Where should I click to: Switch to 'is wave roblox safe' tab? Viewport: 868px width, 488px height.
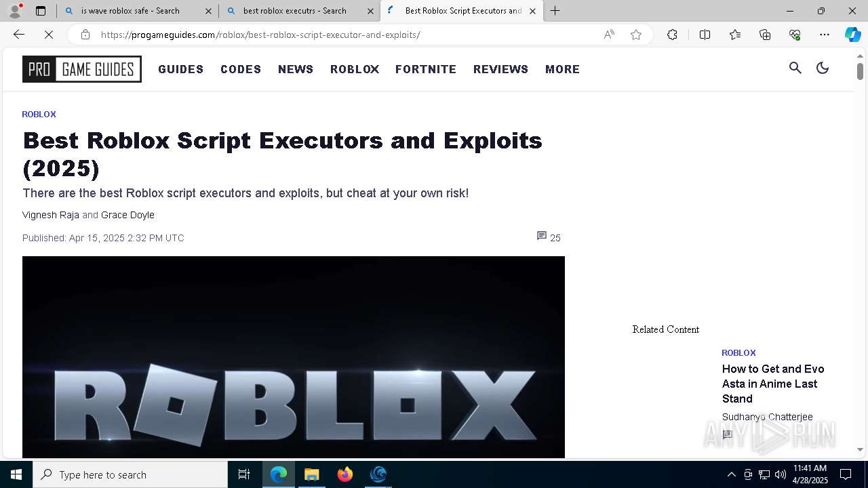pyautogui.click(x=138, y=11)
